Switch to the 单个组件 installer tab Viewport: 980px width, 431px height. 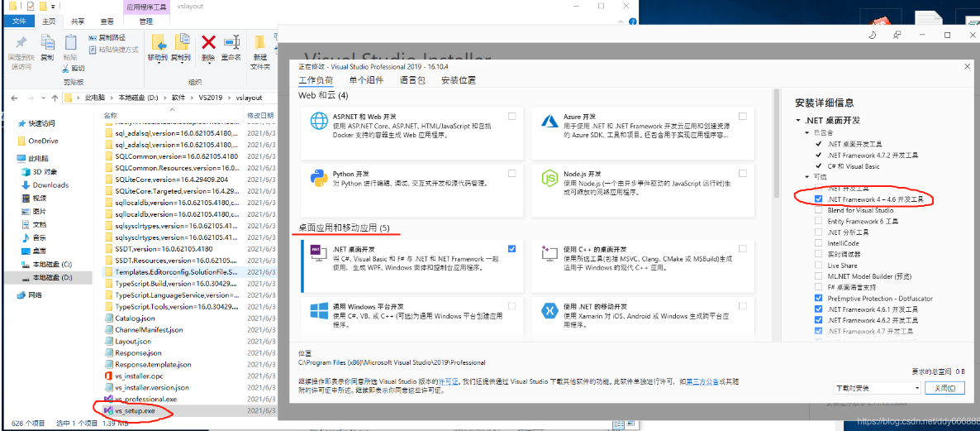(x=366, y=80)
